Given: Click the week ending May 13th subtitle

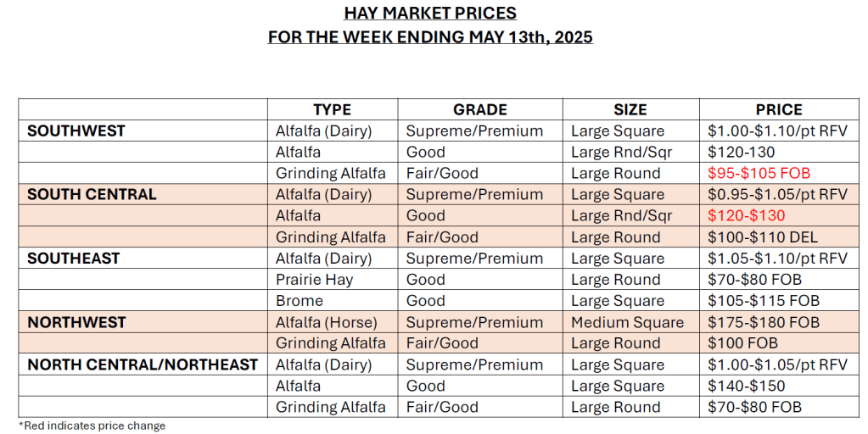Looking at the screenshot, I should (x=430, y=37).
